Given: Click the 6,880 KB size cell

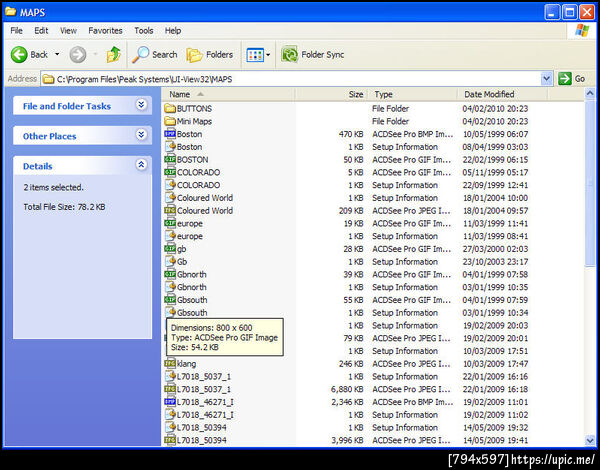Looking at the screenshot, I should 347,389.
